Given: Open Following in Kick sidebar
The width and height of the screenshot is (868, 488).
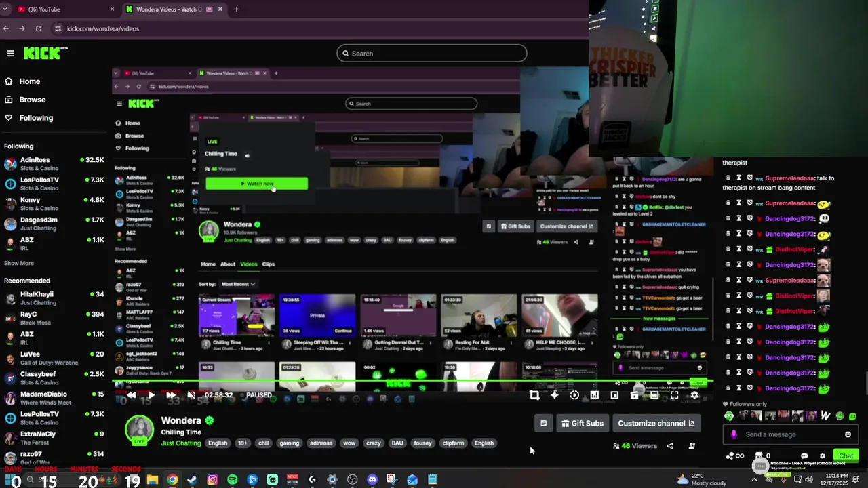Looking at the screenshot, I should [36, 118].
